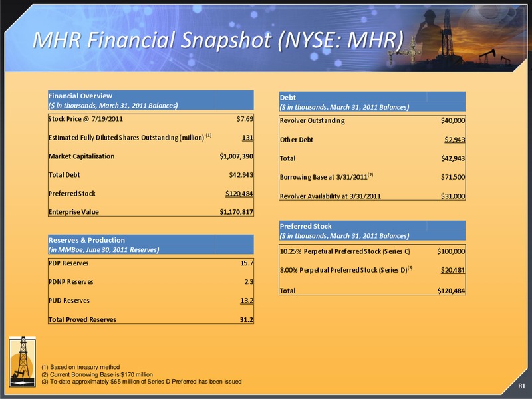
Task: Click the Other Debt label
Action: coord(296,140)
